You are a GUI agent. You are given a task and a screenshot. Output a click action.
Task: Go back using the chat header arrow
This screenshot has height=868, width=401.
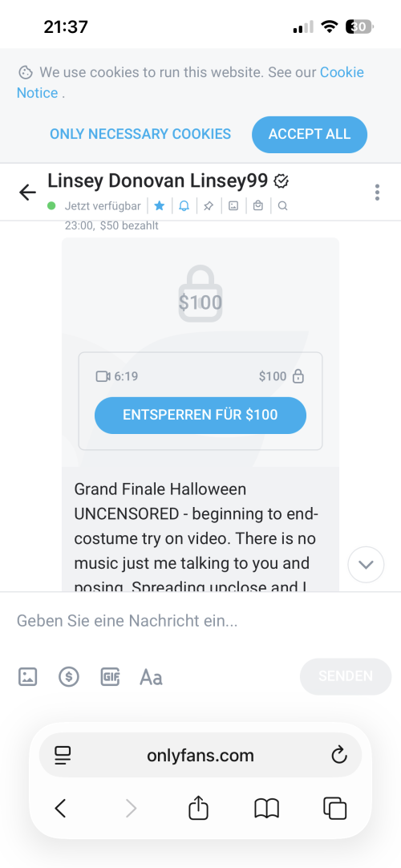pos(27,192)
